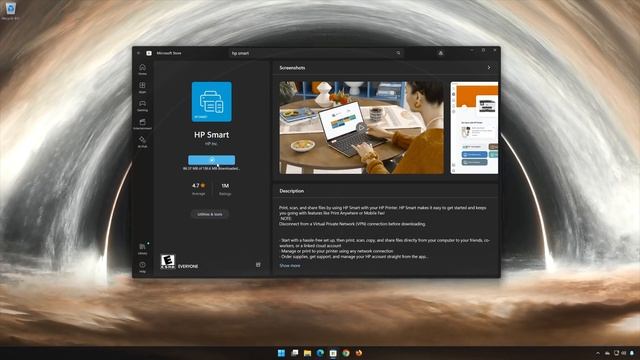Click the icon next to the EVERYONE rating
The image size is (640, 360).
point(258,265)
